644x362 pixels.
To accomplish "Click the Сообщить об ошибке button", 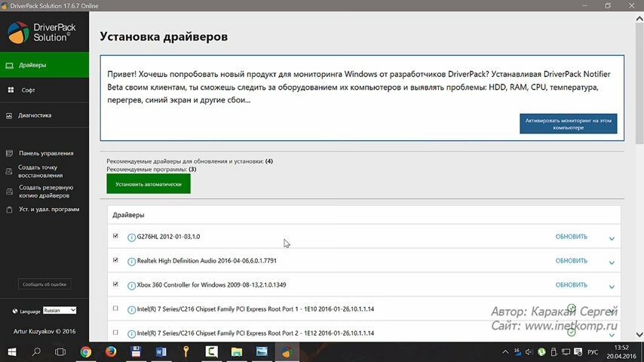I will point(44,284).
